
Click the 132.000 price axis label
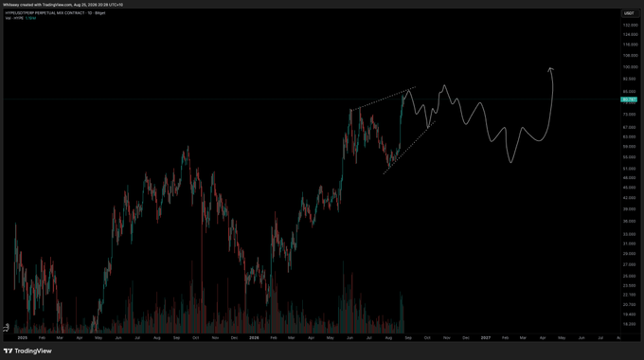click(x=631, y=25)
